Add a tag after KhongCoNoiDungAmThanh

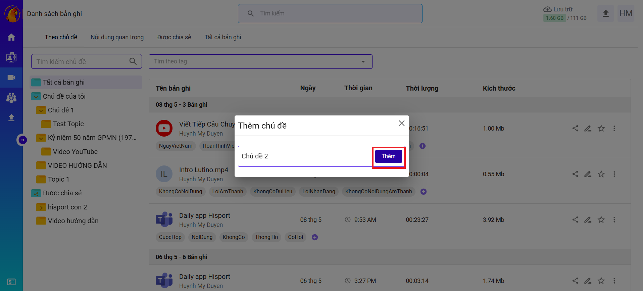(x=424, y=192)
